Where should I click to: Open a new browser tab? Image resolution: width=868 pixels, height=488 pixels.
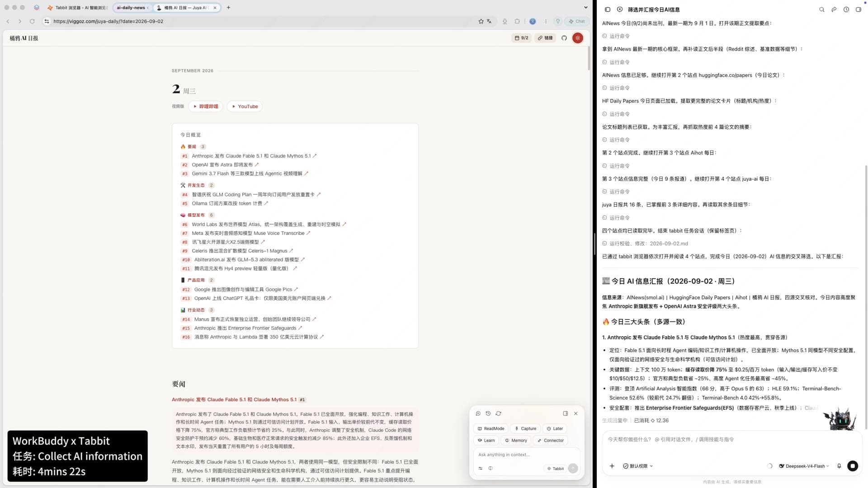(228, 8)
